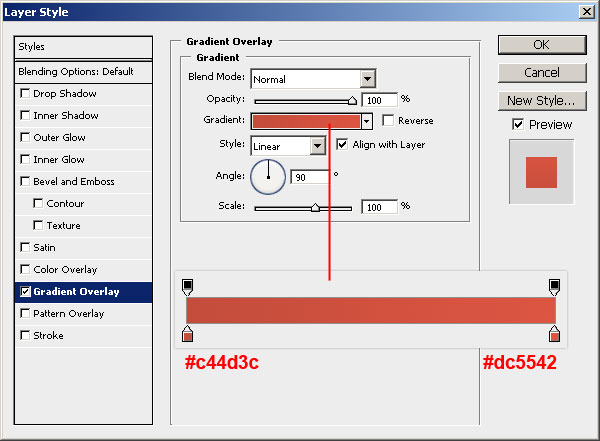This screenshot has width=600, height=441.
Task: Disable the Preview checkbox
Action: pos(517,125)
